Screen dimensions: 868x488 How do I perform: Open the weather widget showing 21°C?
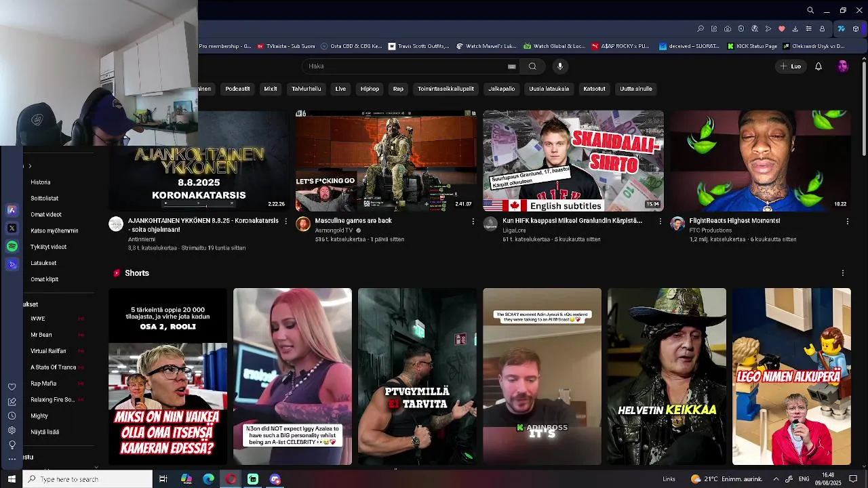point(726,479)
